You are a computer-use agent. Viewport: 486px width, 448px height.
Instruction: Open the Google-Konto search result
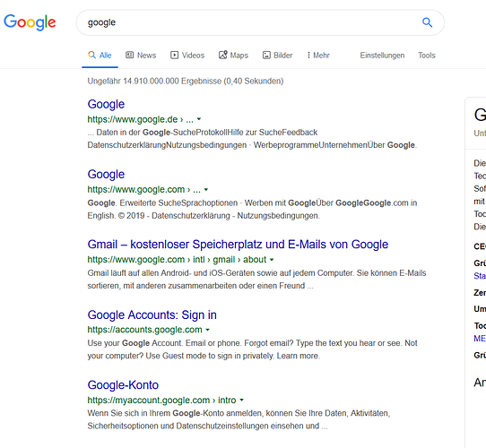(123, 385)
